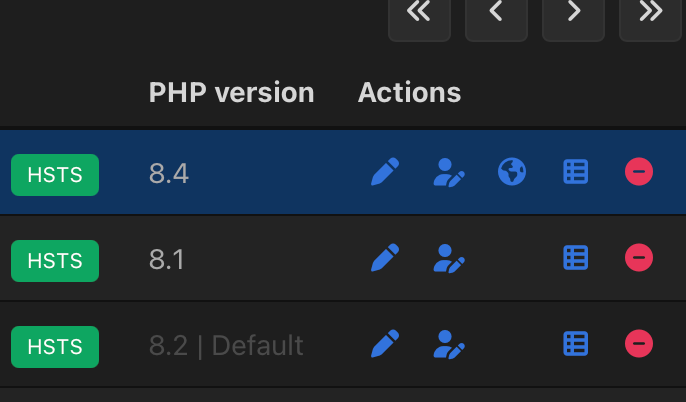Go to the next page arrow

[573, 14]
